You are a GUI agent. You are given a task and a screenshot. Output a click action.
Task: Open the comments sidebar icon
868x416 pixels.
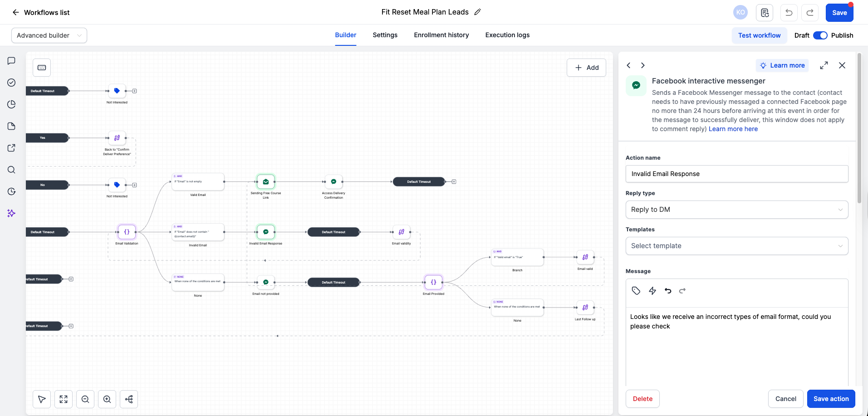[x=12, y=61]
